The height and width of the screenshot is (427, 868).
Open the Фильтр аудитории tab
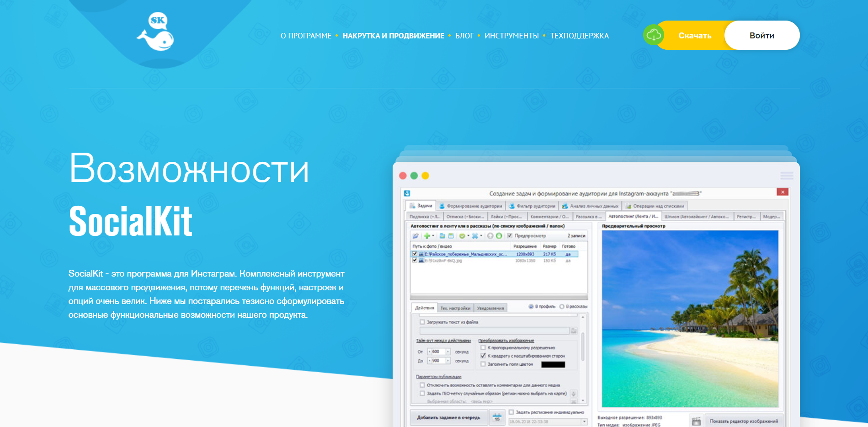[x=532, y=206]
